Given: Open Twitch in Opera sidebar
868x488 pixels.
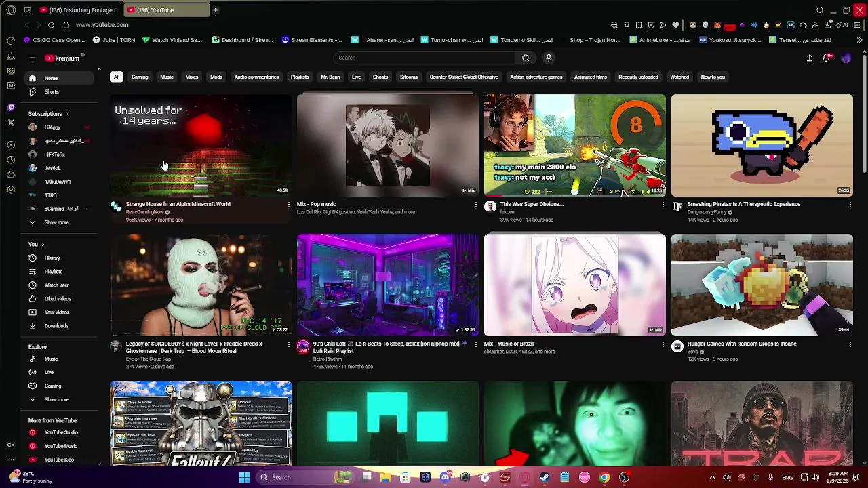Looking at the screenshot, I should point(11,107).
